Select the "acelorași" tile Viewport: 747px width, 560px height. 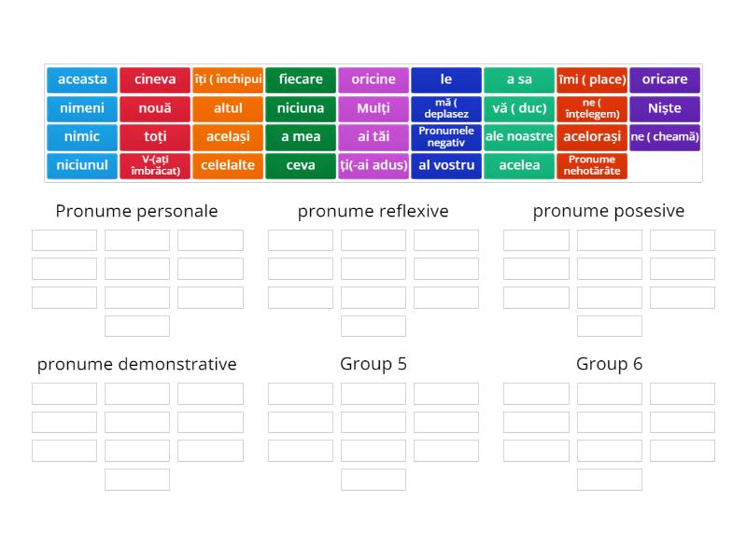[x=592, y=137]
